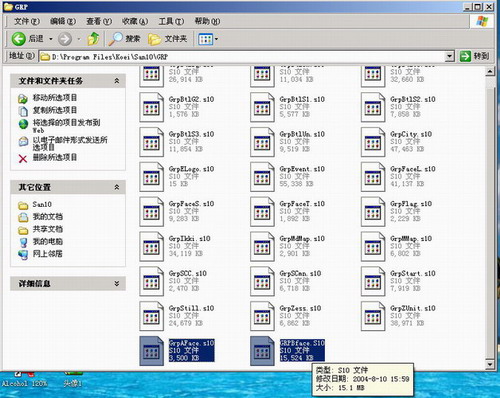Open the Tools (工具) menu

pyautogui.click(x=171, y=21)
